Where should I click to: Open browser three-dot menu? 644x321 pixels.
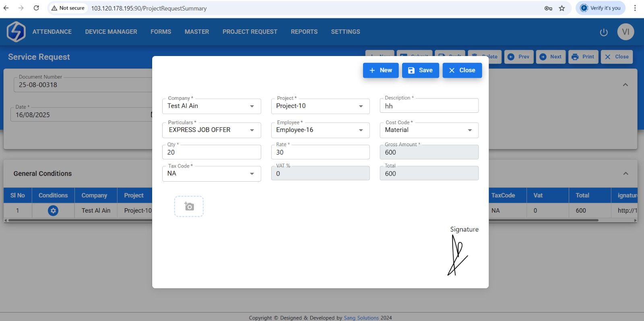click(635, 8)
